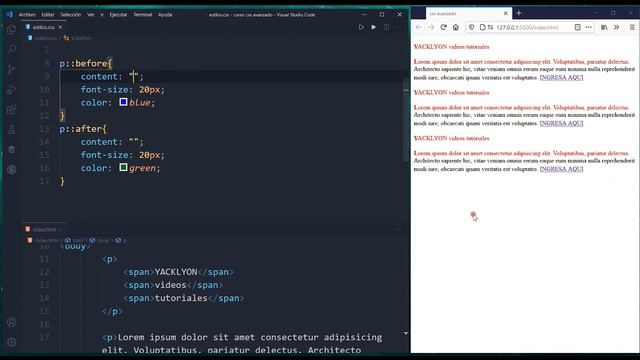This screenshot has width=640, height=360.
Task: Open the Selección menu
Action: click(71, 15)
